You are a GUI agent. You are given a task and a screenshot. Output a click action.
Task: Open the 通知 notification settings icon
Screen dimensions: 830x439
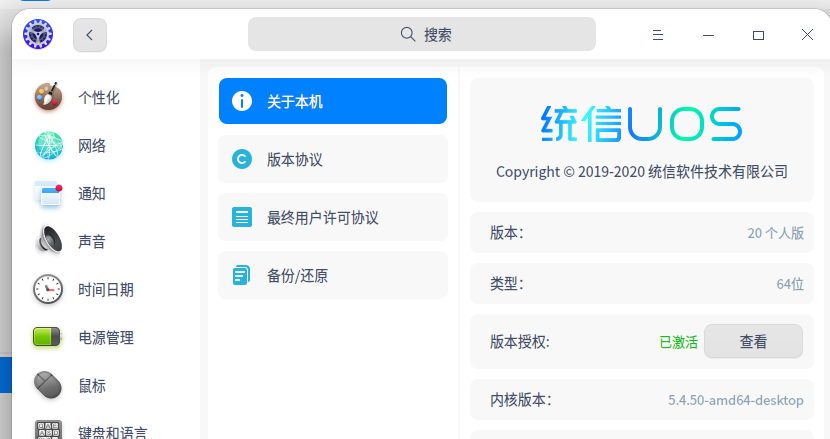(x=48, y=194)
